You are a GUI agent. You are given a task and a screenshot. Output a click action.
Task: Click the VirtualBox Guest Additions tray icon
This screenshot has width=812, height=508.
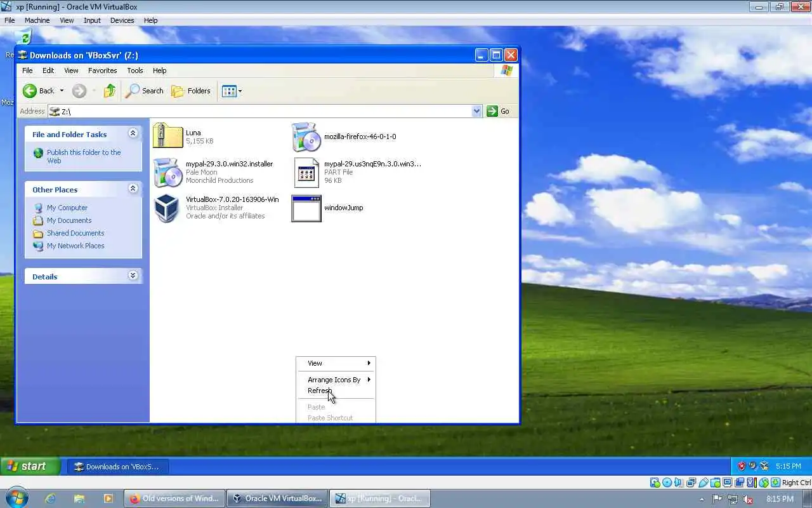coord(764,465)
